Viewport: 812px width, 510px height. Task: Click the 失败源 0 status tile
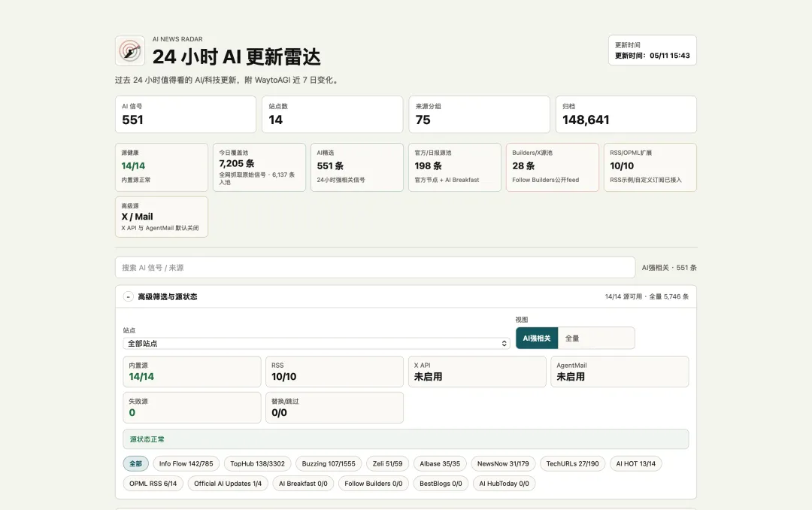tap(192, 408)
